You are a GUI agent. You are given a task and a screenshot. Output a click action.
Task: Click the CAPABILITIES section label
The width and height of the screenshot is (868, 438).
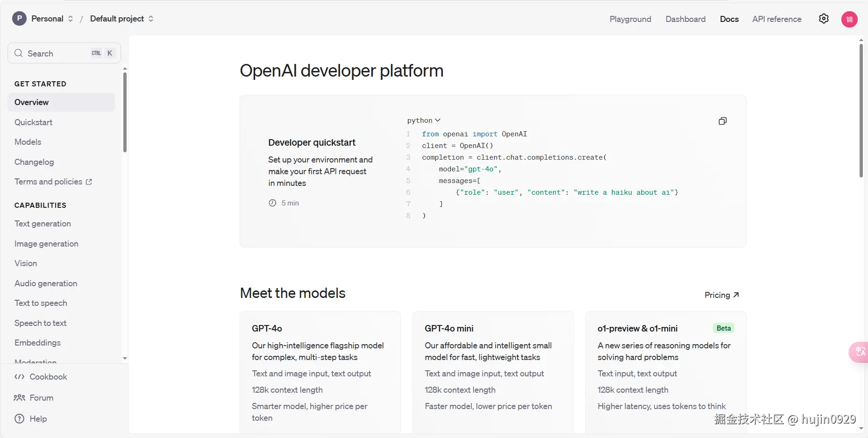tap(40, 205)
